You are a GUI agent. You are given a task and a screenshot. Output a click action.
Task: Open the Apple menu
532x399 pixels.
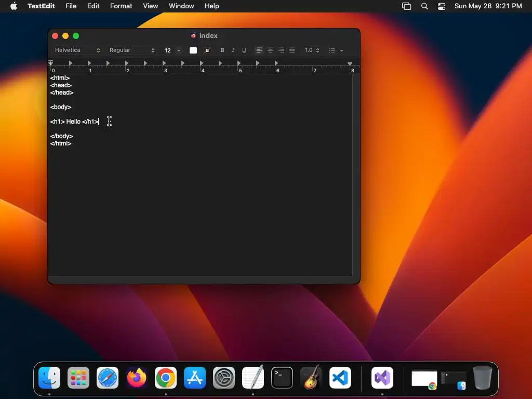pyautogui.click(x=14, y=6)
